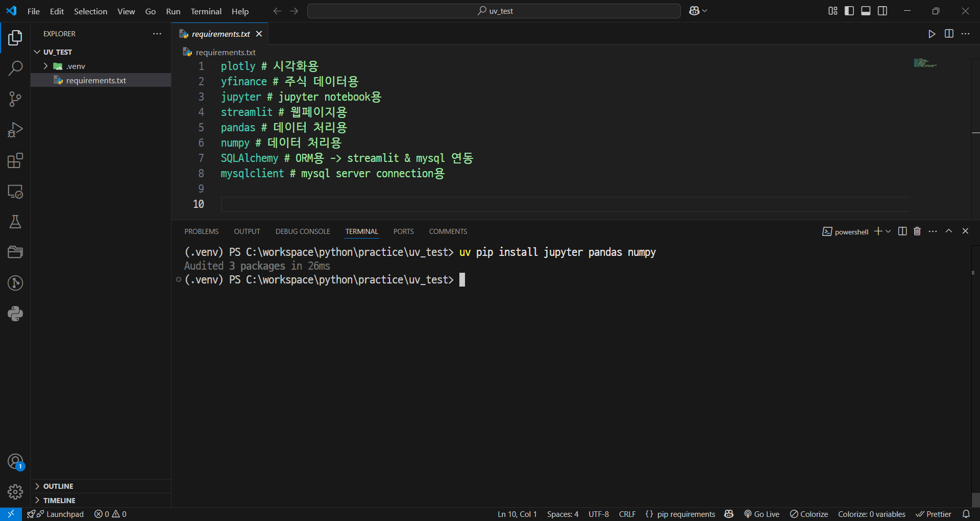Click Ln 10, Col 1 cursor position
Viewport: 980px width, 521px height.
point(517,514)
